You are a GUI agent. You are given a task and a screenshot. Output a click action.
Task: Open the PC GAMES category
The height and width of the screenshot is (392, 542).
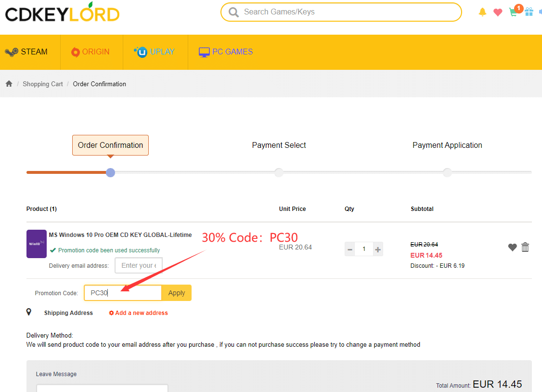coord(226,52)
